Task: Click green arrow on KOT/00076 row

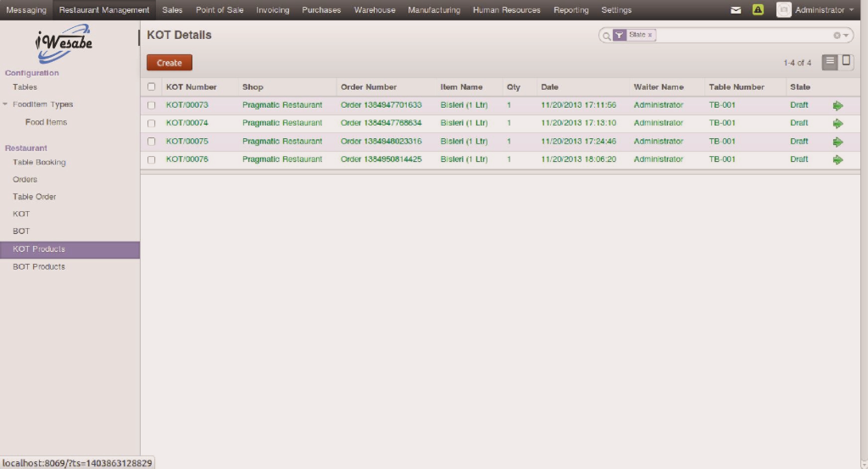Action: pyautogui.click(x=837, y=159)
